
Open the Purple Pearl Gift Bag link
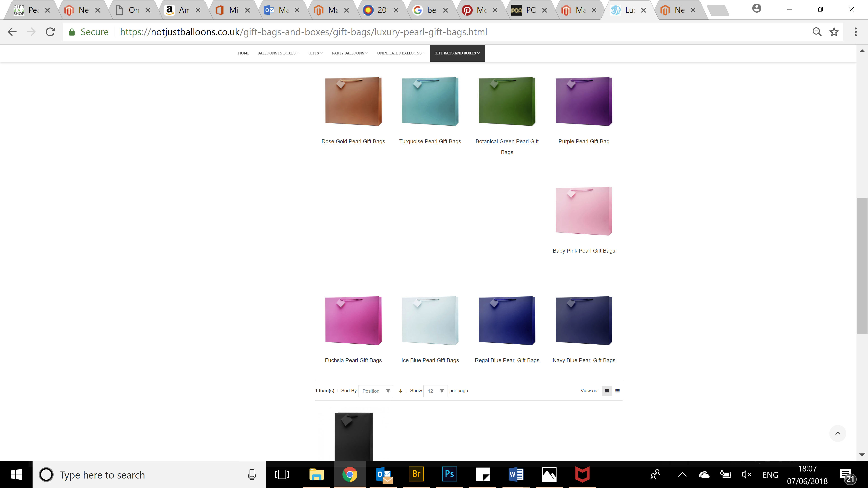[x=584, y=141]
